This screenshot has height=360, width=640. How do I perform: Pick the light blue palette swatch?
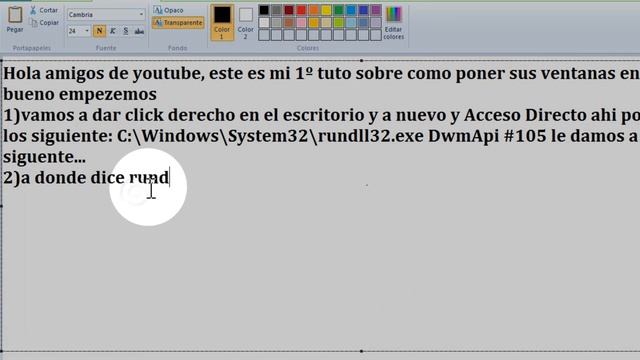point(351,22)
